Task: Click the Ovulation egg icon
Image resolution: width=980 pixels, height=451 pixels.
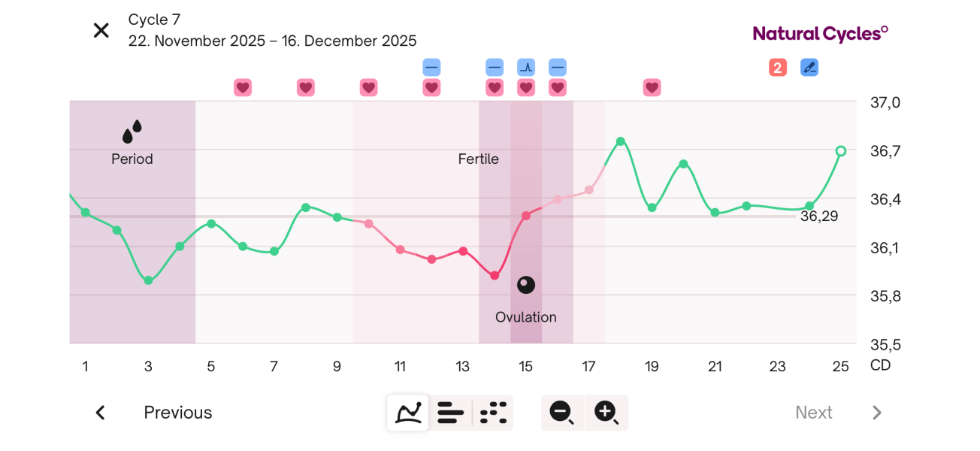Action: click(x=525, y=285)
